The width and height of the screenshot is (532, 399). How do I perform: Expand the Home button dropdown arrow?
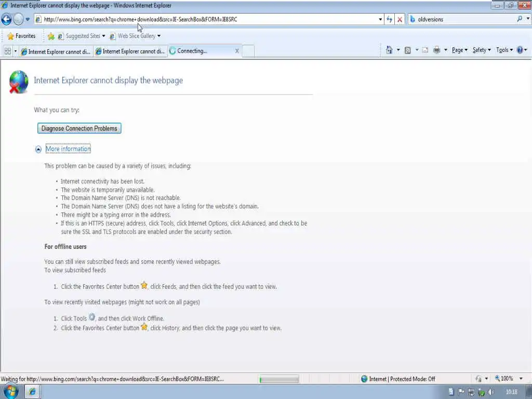pyautogui.click(x=398, y=50)
